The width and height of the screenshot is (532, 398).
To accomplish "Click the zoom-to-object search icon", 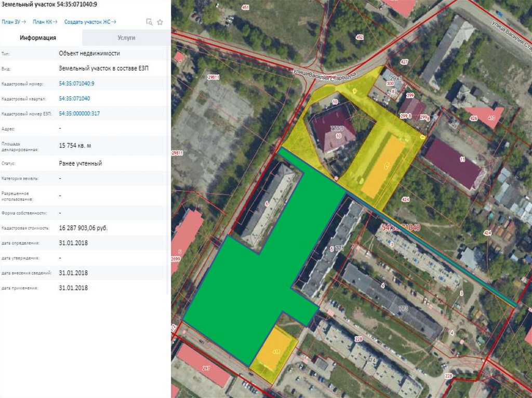I will point(149,22).
